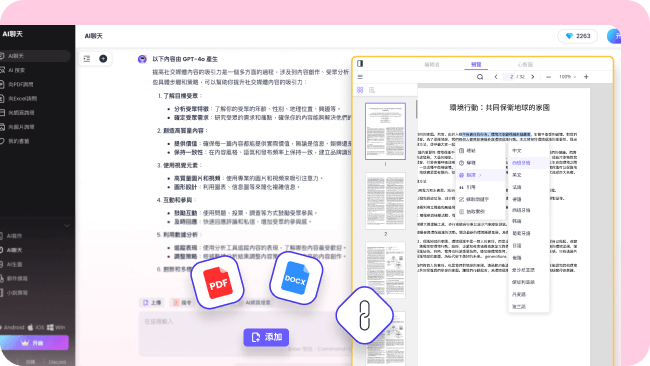Switch to the tab left of 預覽

[x=432, y=65]
